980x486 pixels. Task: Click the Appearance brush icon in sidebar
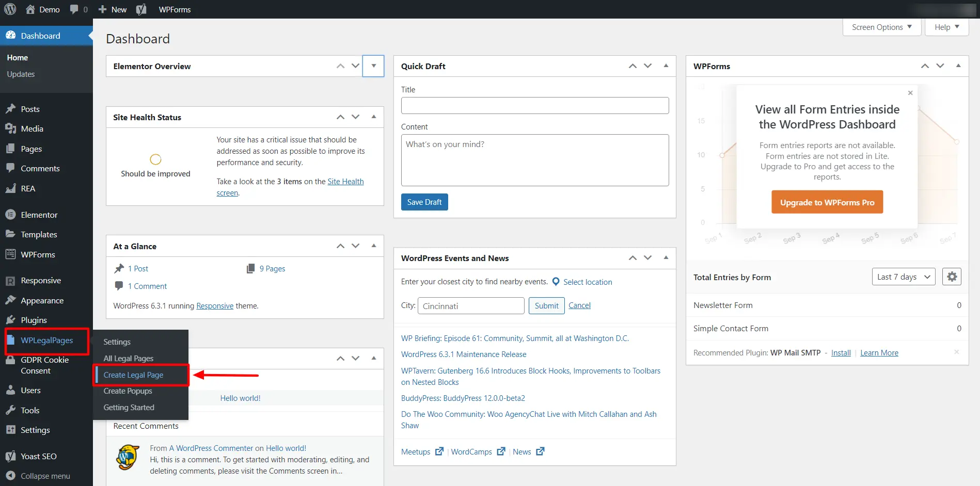pyautogui.click(x=11, y=300)
